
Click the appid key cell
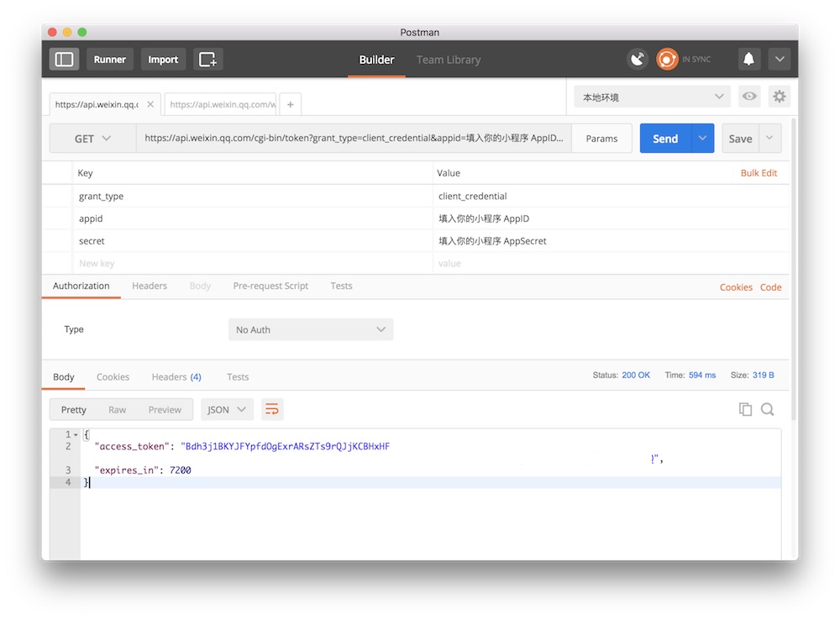pos(253,218)
